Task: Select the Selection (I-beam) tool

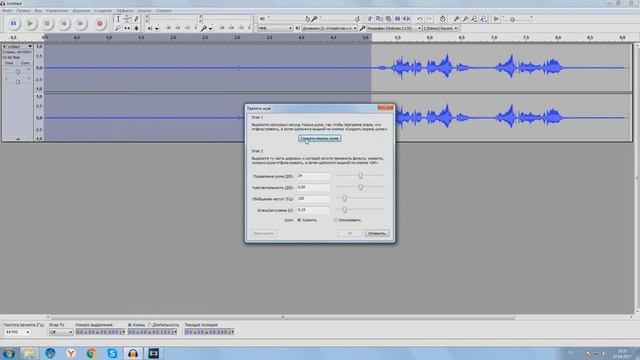Action: click(x=118, y=19)
